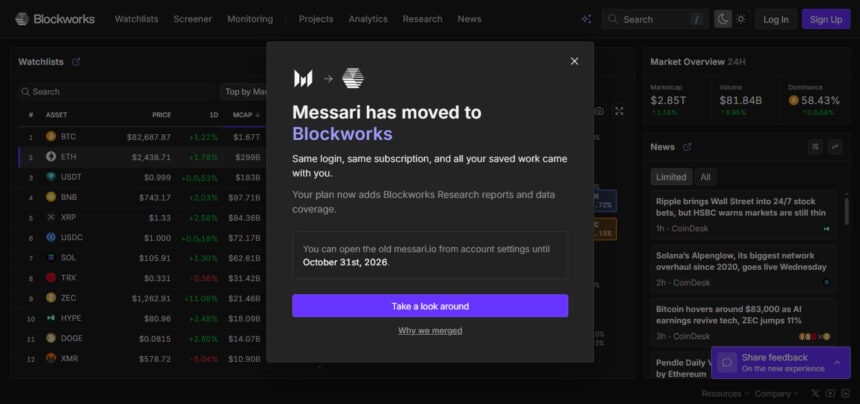Sort watchlist by MCAP column
860x404 pixels.
pyautogui.click(x=246, y=115)
